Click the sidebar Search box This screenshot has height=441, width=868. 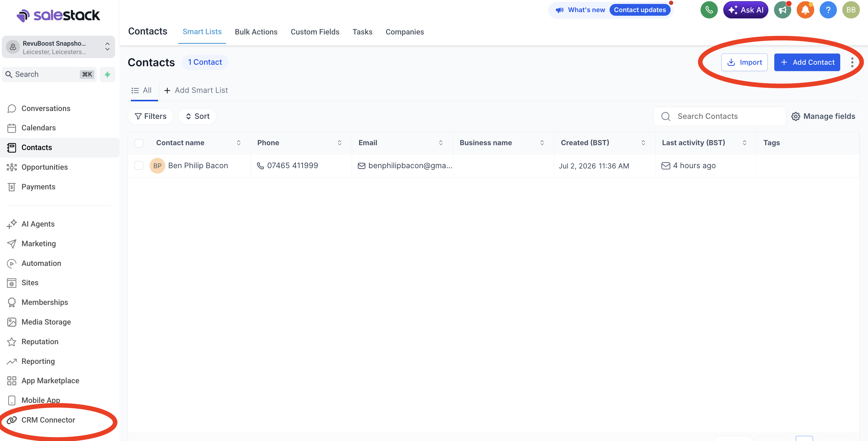click(x=49, y=74)
